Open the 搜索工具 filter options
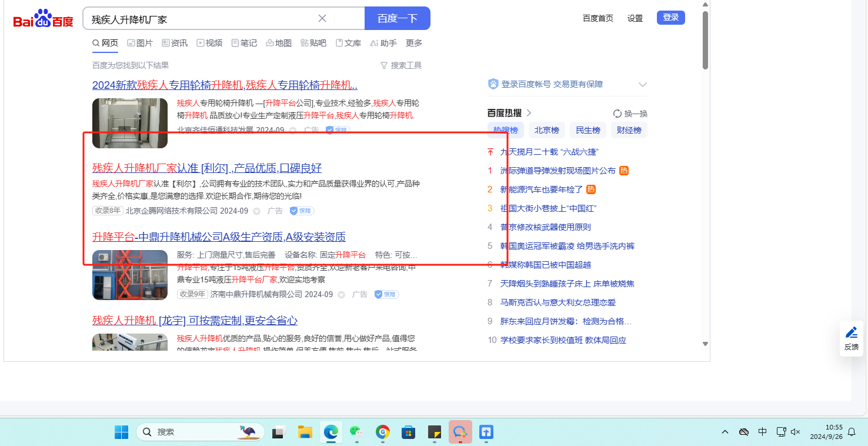This screenshot has height=446, width=868. tap(401, 65)
